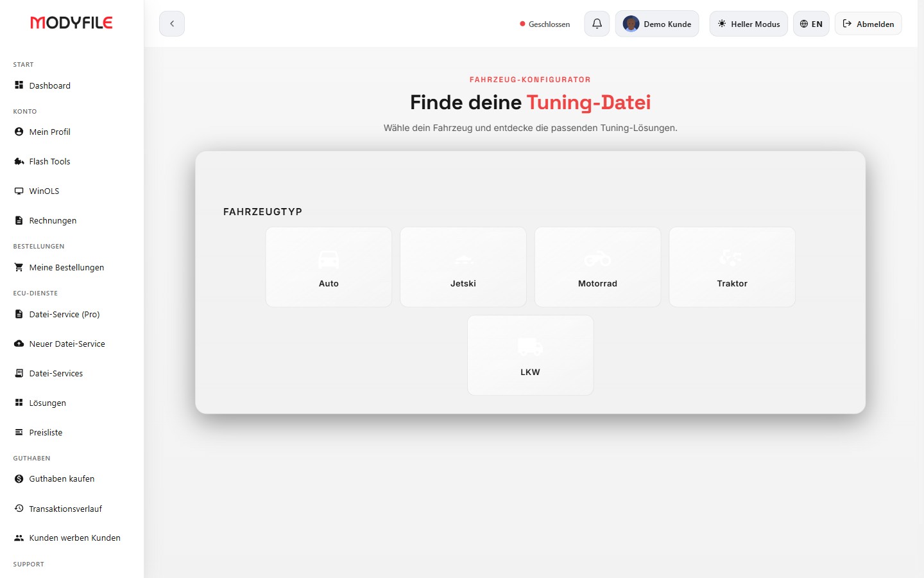Open the Transaktionsverlauf link text
The height and width of the screenshot is (578, 924).
[65, 509]
